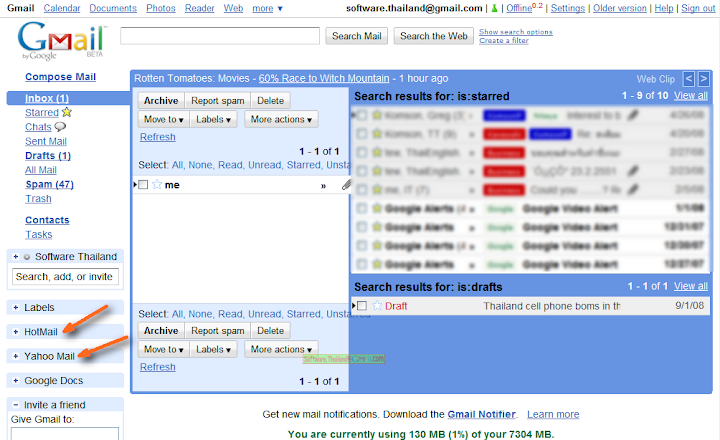720x440 pixels.
Task: Click View all for drafts results
Action: (x=691, y=286)
